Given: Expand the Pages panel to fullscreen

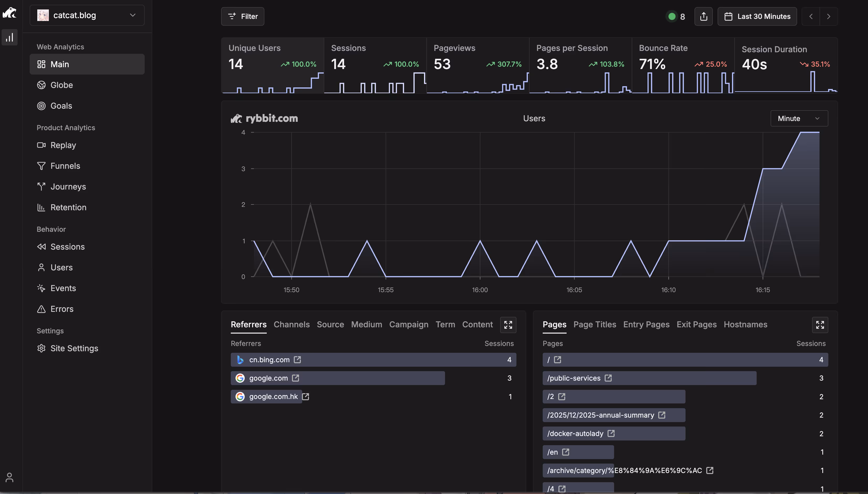Looking at the screenshot, I should (820, 325).
